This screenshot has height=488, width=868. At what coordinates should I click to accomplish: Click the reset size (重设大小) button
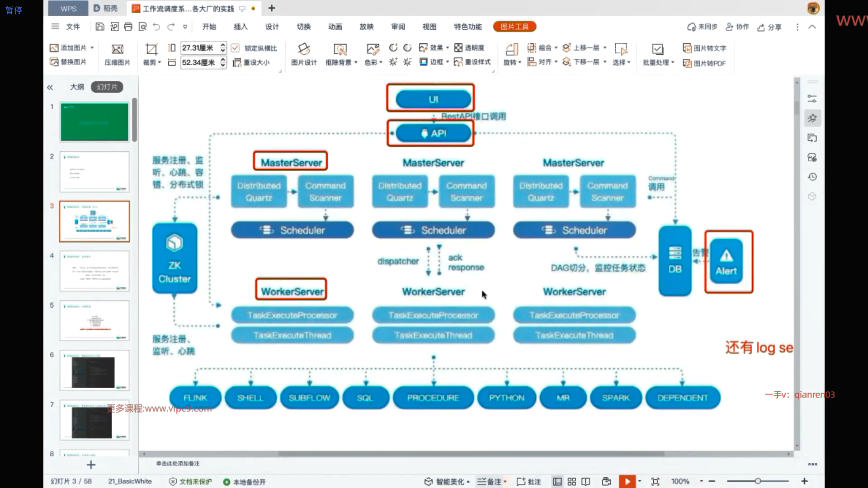coord(251,62)
